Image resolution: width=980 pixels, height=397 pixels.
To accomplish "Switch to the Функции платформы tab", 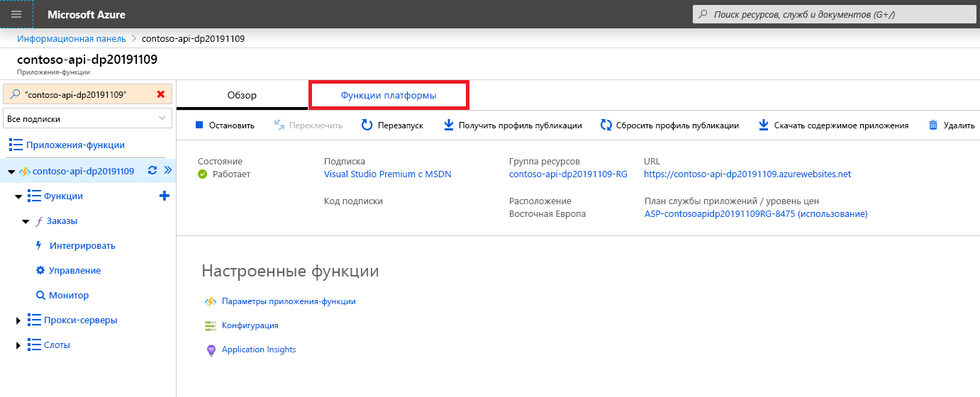I will 389,95.
